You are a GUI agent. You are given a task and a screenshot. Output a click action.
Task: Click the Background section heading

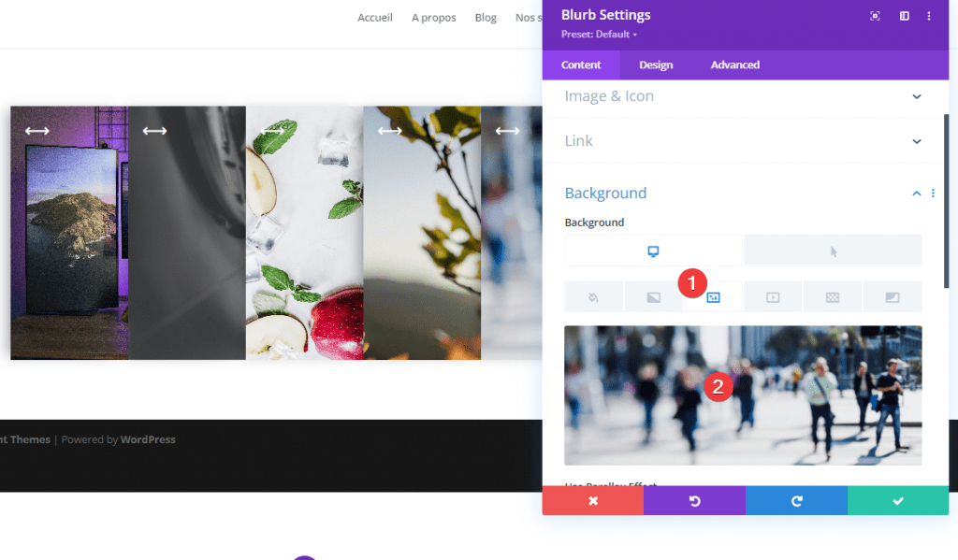point(605,193)
